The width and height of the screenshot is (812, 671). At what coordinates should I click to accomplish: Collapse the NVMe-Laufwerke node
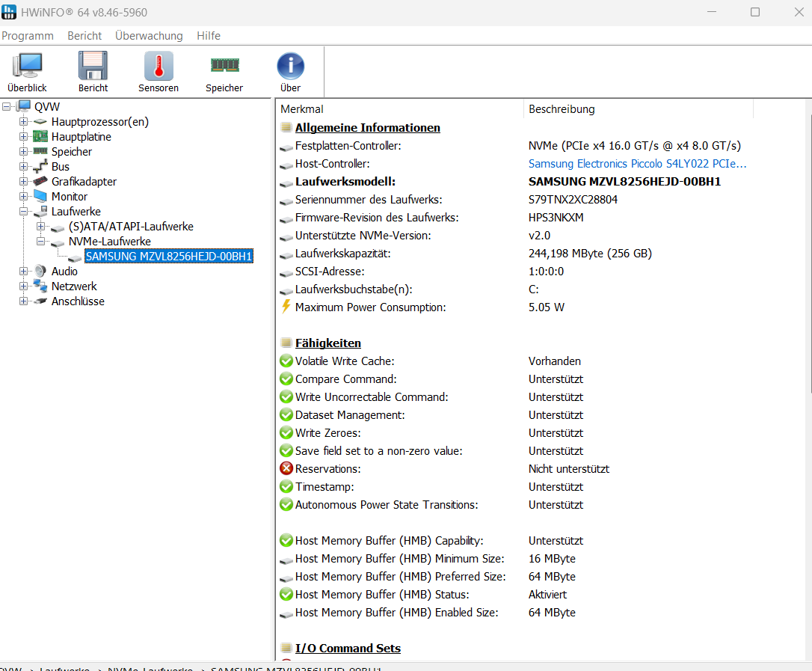click(x=40, y=242)
